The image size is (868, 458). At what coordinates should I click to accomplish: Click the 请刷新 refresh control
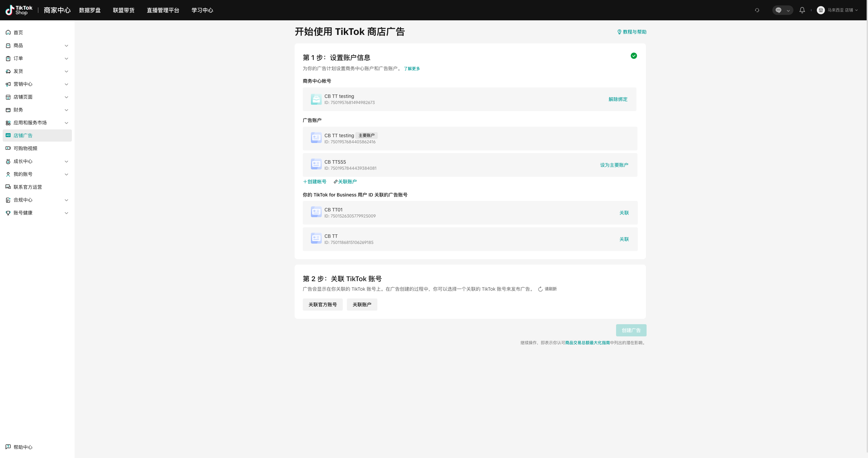point(547,289)
